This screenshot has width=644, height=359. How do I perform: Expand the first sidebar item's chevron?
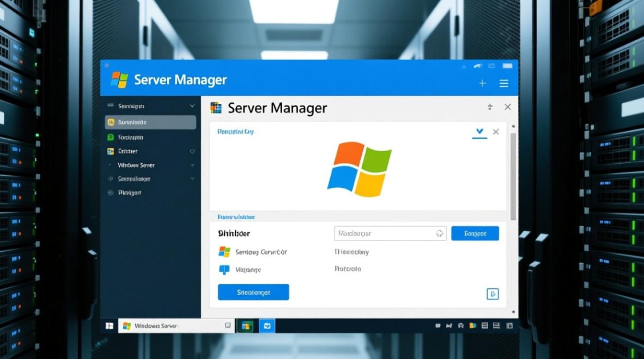click(192, 106)
